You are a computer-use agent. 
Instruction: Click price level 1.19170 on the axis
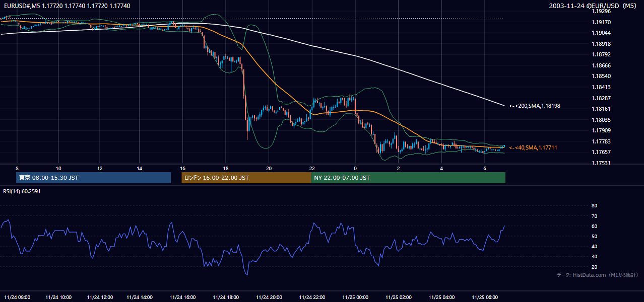point(601,22)
